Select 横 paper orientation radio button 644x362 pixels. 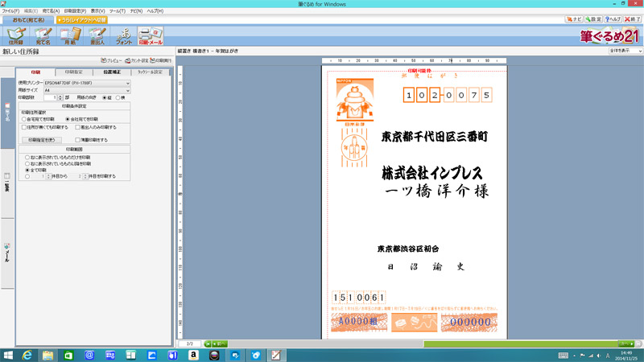point(118,97)
